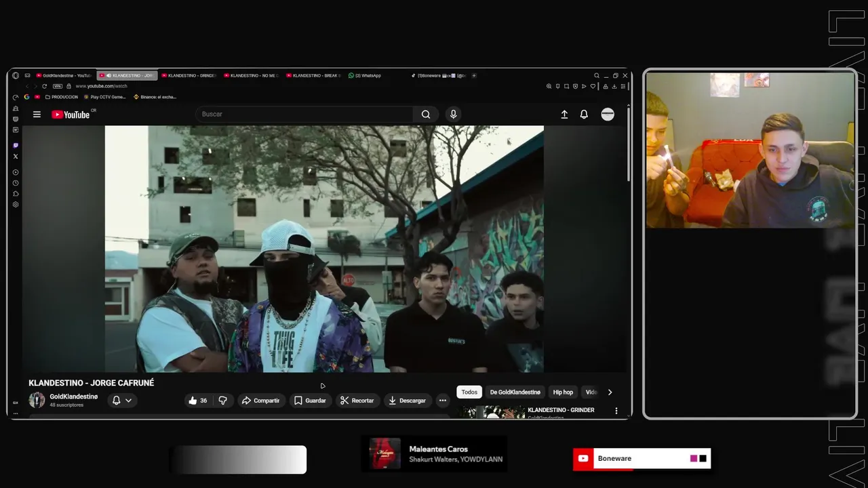The height and width of the screenshot is (488, 868).
Task: Open the Twitch sidebar icon
Action: (x=16, y=146)
